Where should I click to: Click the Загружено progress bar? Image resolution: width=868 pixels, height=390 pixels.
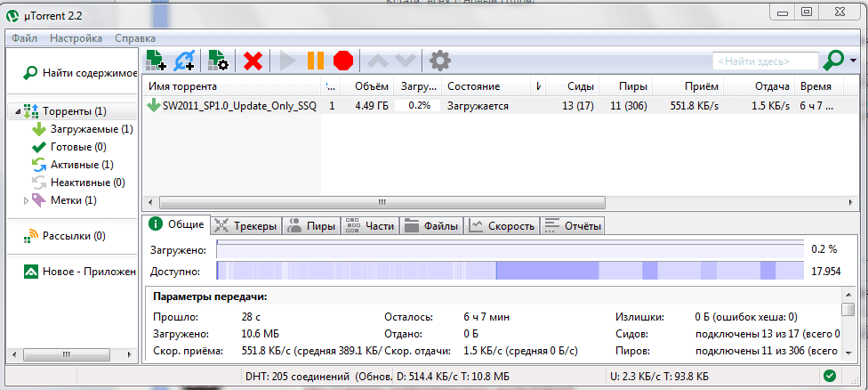click(x=510, y=250)
